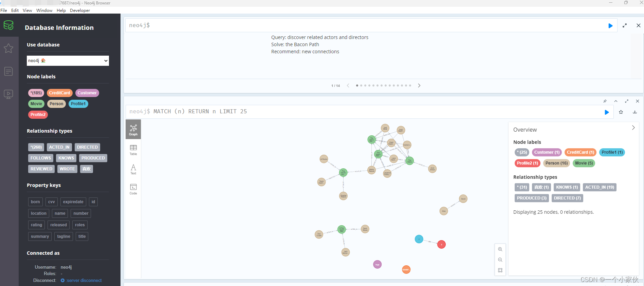Open the Favorites star sidebar icon
Viewport: 644px width, 286px height.
coord(8,48)
